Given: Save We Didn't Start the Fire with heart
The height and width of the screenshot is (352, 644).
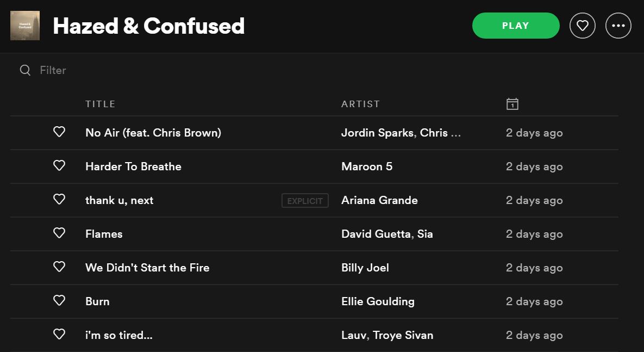Looking at the screenshot, I should coord(59,267).
